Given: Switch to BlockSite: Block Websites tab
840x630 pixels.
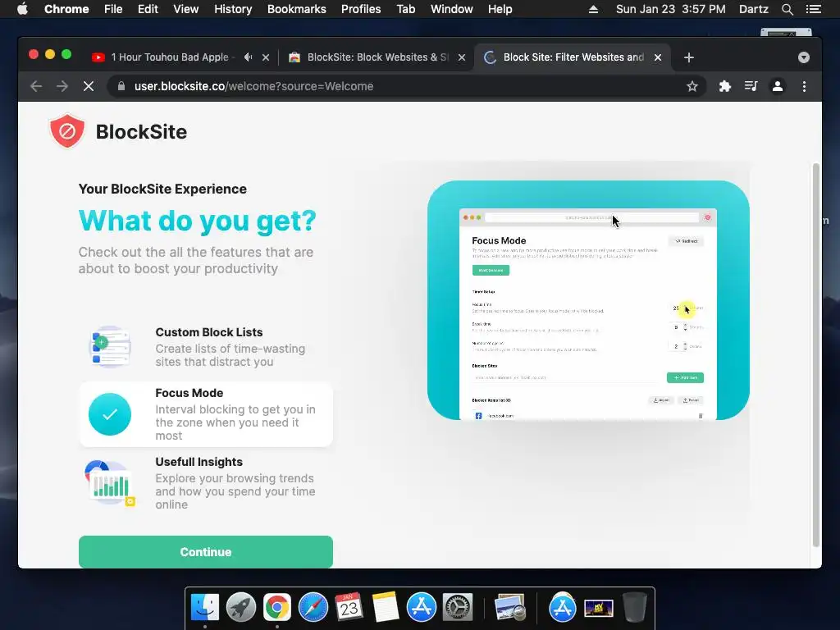Looking at the screenshot, I should pos(377,57).
